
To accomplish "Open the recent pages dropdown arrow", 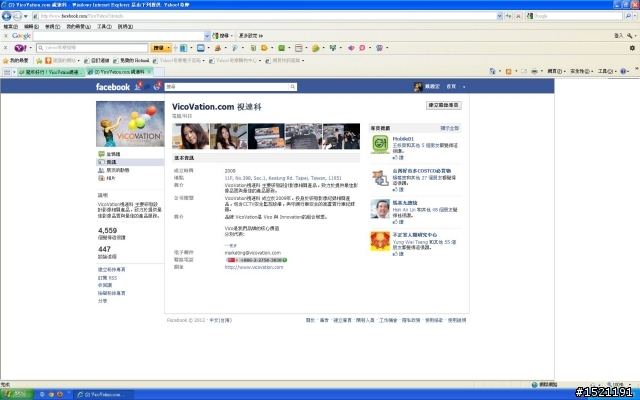I will [x=25, y=16].
